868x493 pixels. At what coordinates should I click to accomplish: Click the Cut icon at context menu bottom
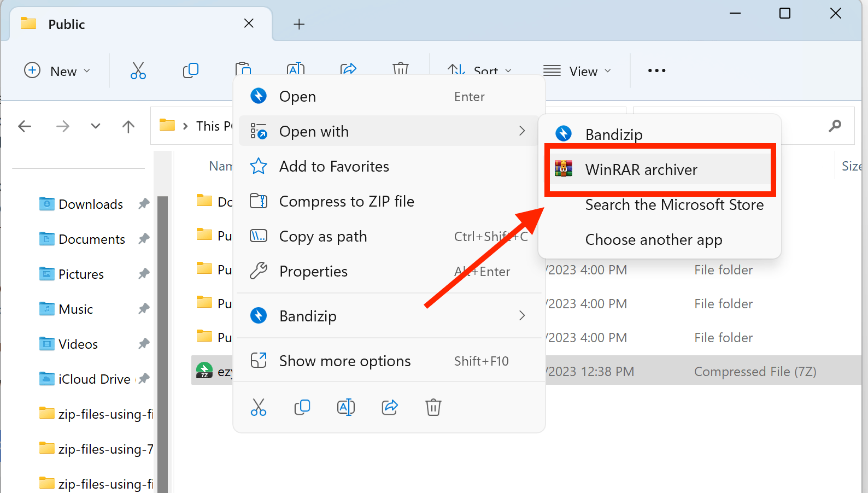click(259, 407)
